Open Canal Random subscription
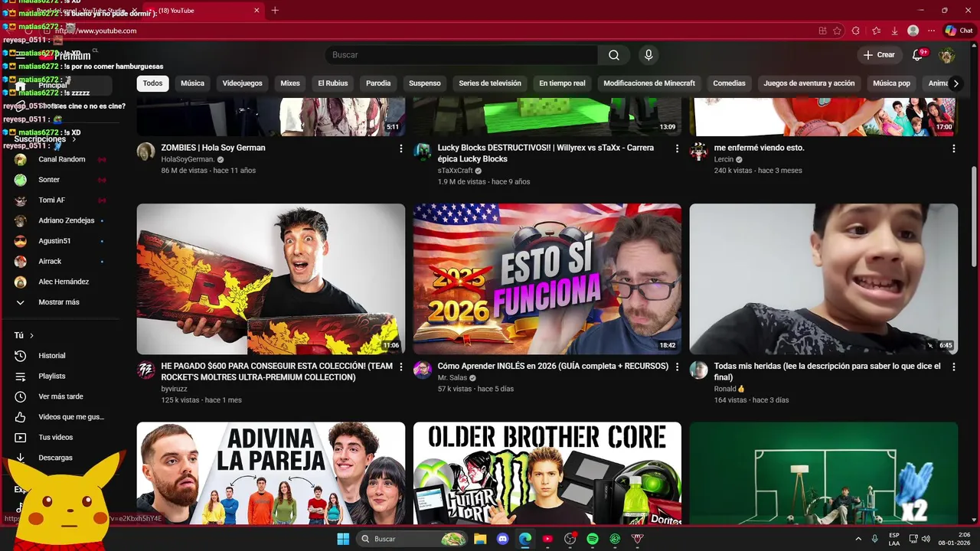 (62, 159)
